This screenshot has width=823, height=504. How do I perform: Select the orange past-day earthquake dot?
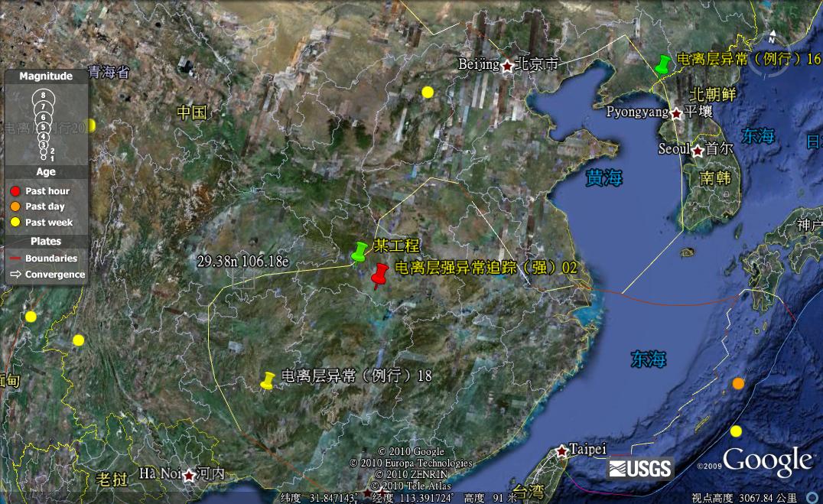(739, 384)
